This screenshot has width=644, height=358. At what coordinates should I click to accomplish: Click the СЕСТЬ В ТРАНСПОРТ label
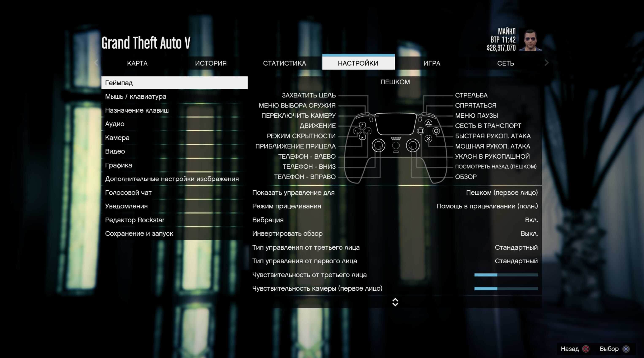pyautogui.click(x=488, y=126)
